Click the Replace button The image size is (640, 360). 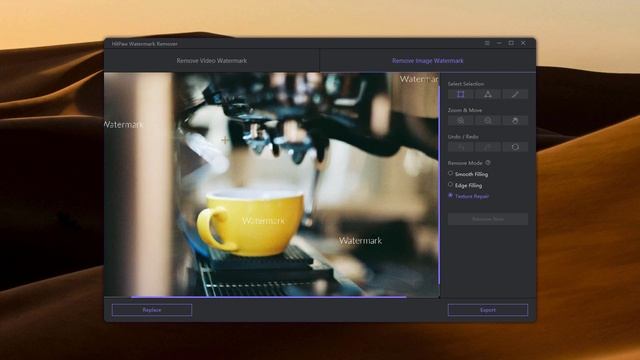[x=152, y=310]
